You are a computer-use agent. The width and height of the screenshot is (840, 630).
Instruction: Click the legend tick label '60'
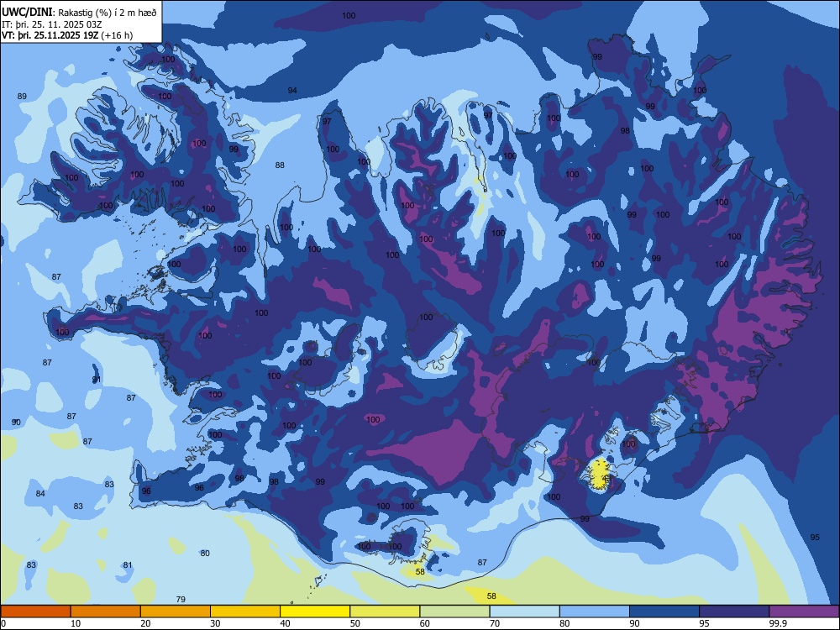click(x=425, y=623)
